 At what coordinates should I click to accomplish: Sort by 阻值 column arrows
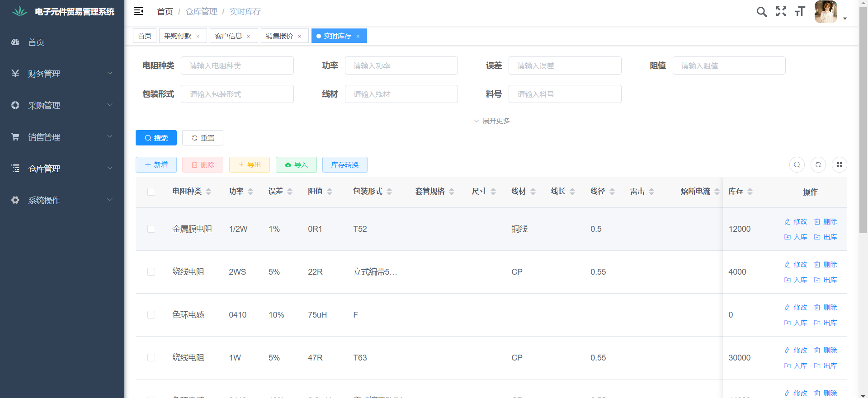point(330,192)
